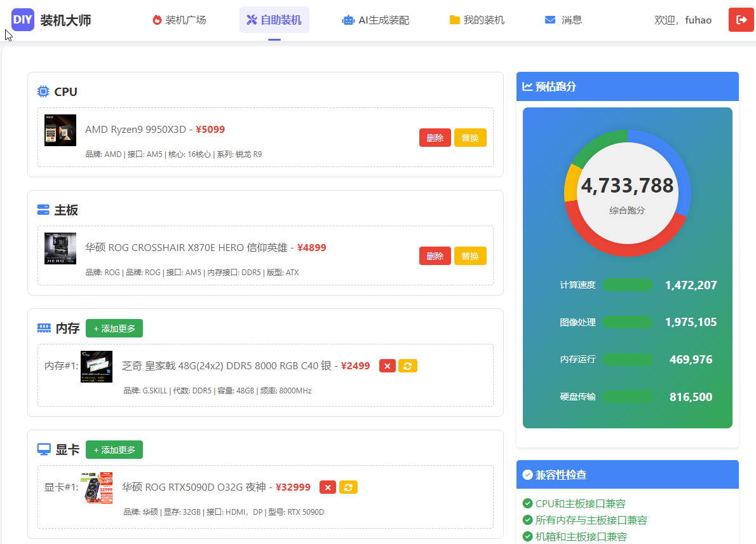Click the 内存#1: label
The width and height of the screenshot is (756, 544).
click(x=61, y=366)
